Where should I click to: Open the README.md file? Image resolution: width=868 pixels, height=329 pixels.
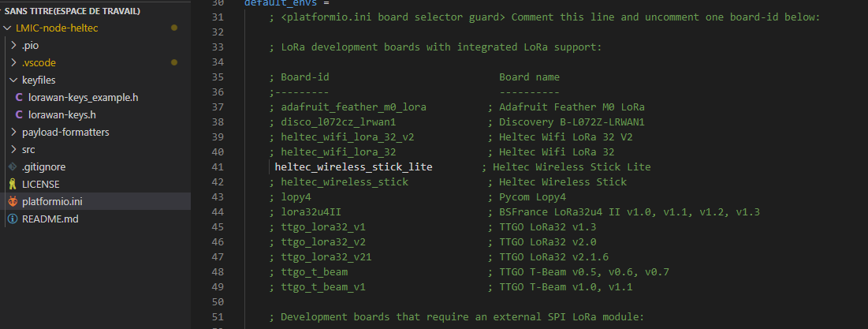point(50,219)
